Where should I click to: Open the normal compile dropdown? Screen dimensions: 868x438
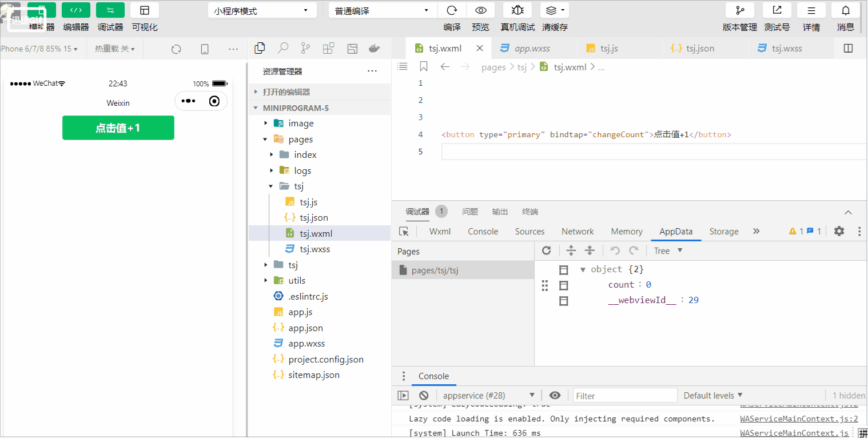[x=383, y=10]
